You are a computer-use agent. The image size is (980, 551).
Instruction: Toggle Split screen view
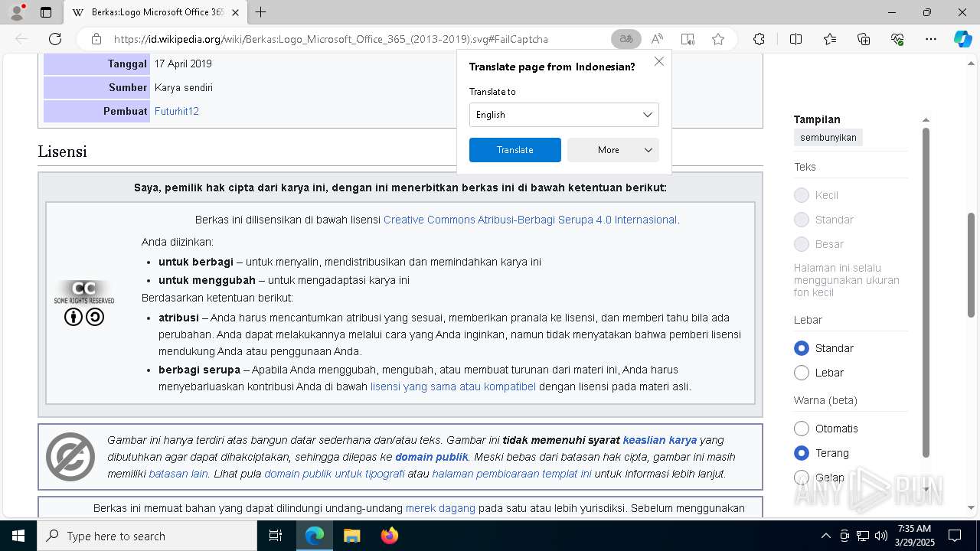795,39
